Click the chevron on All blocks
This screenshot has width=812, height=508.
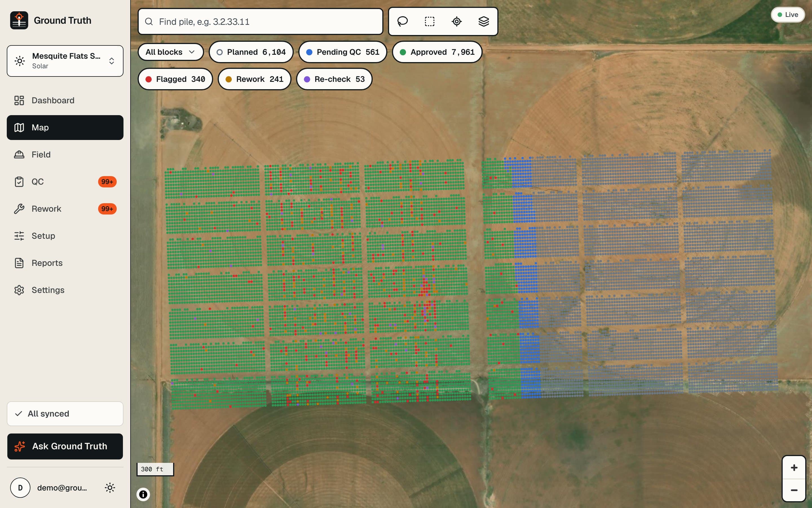coord(192,52)
